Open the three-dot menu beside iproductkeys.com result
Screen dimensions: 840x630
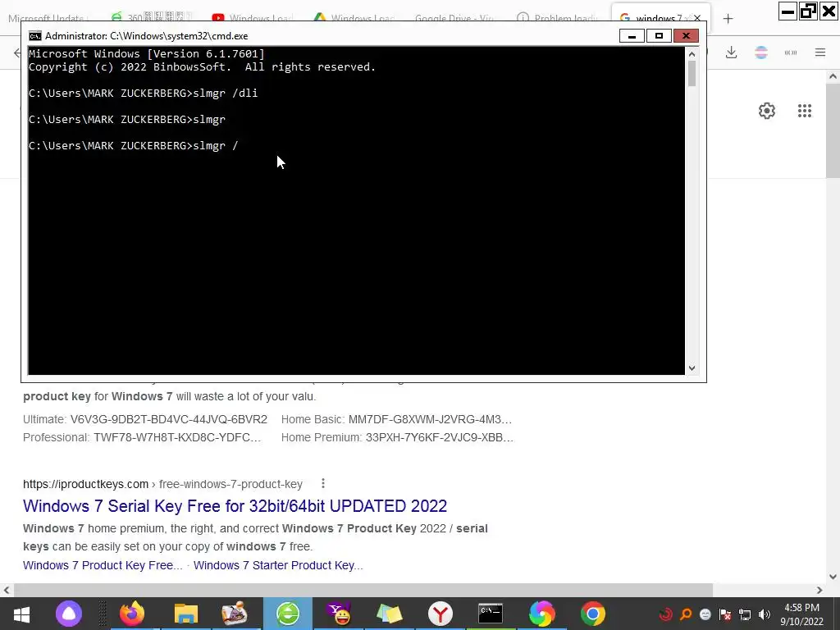point(323,484)
